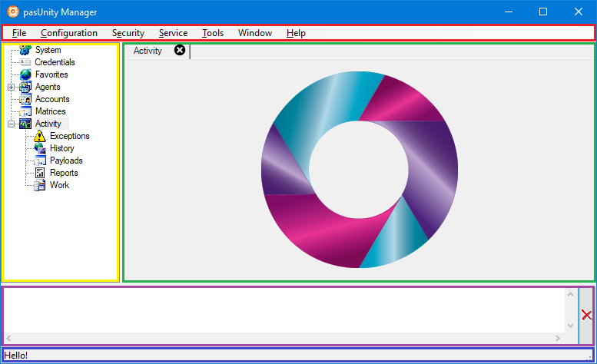Select Exceptions under Activity
This screenshot has width=597, height=364.
coord(70,136)
